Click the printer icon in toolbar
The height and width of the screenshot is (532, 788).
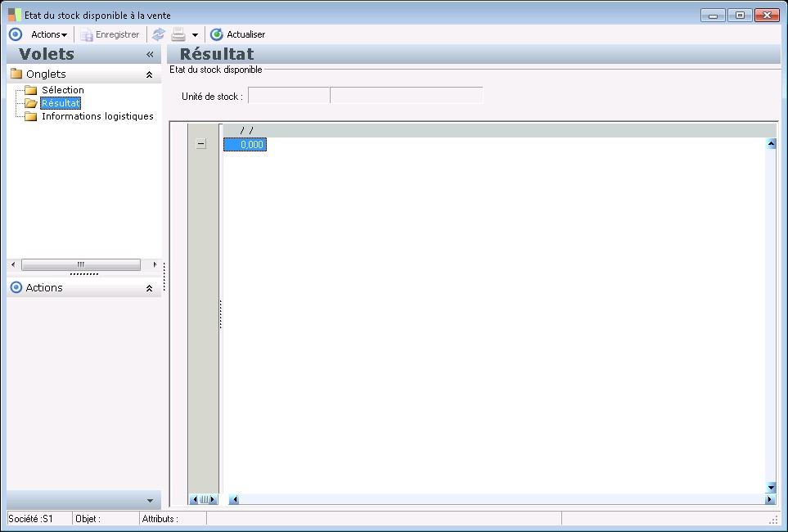point(178,34)
